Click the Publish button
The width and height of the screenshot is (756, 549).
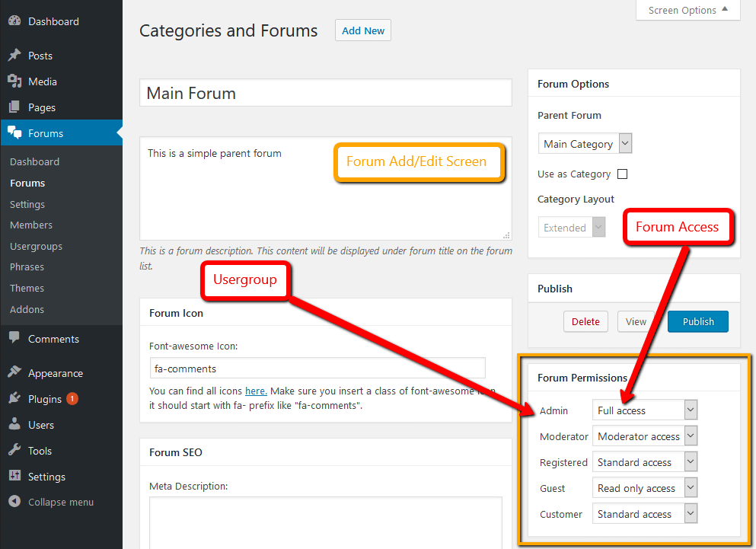click(697, 321)
